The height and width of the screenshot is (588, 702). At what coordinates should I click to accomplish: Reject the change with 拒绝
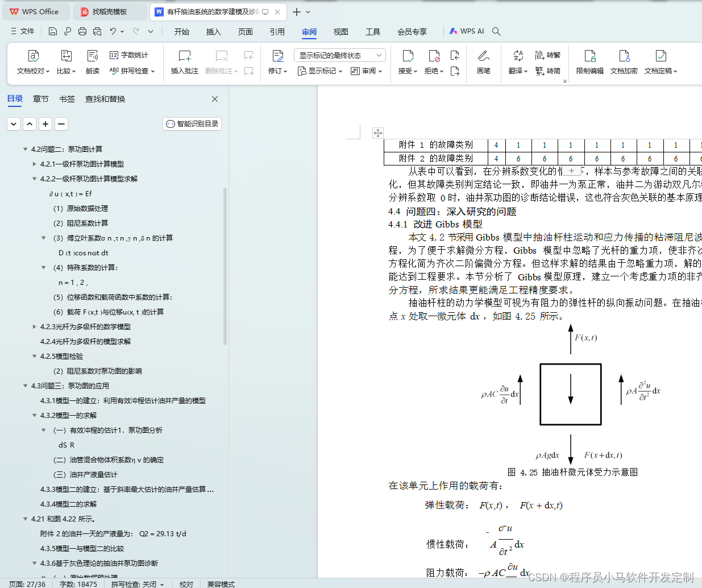[434, 63]
